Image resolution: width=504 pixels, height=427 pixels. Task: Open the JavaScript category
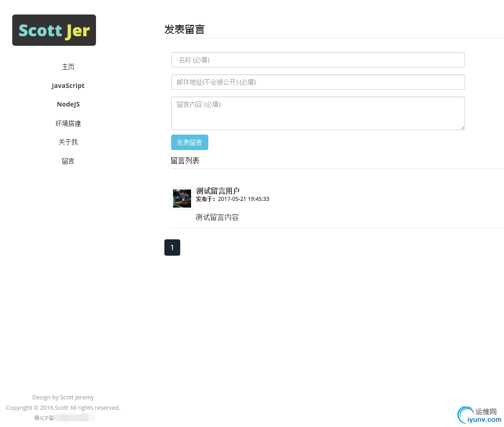tap(68, 86)
